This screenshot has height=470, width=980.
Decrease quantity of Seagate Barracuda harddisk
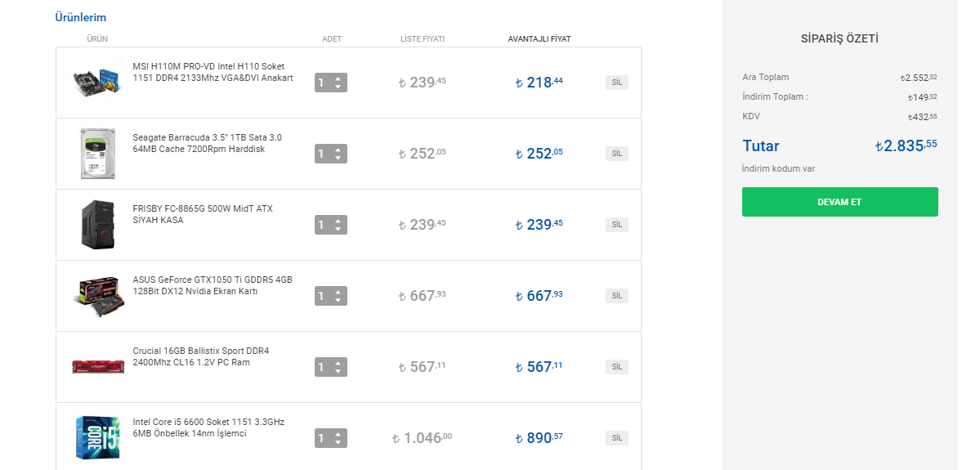coord(338,158)
